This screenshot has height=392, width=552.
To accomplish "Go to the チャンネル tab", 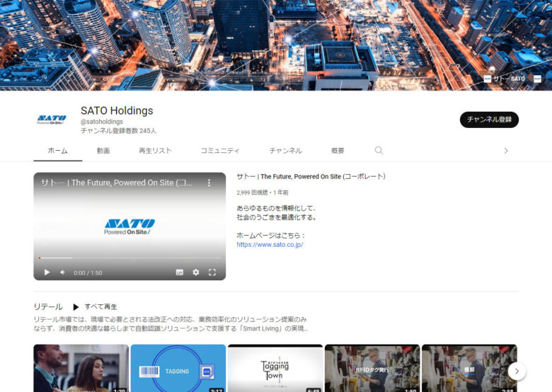I will tap(285, 151).
